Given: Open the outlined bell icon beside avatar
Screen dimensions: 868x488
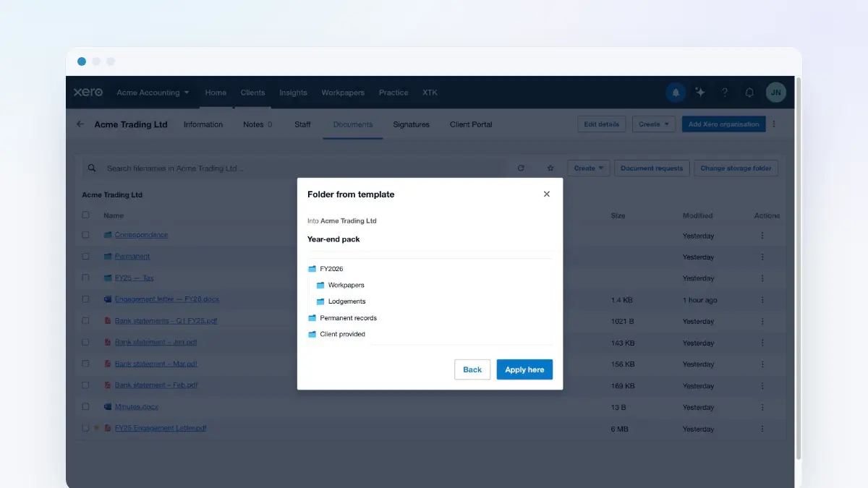Looking at the screenshot, I should pos(749,93).
